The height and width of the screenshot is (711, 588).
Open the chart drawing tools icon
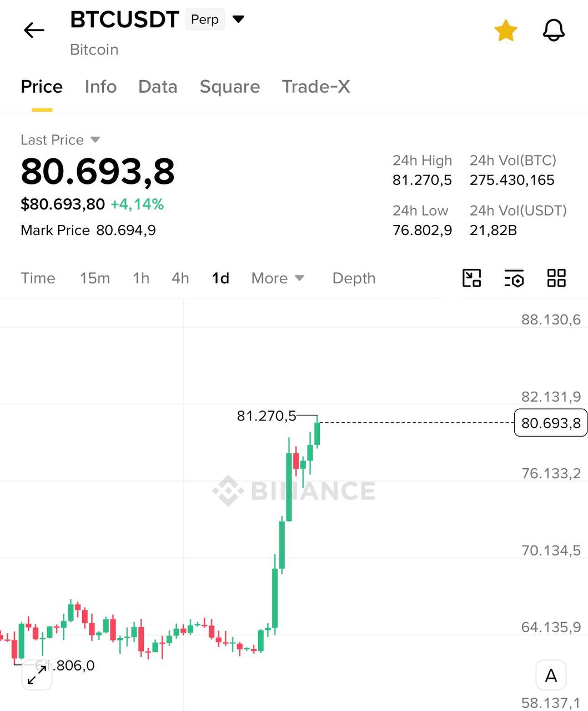coord(472,278)
